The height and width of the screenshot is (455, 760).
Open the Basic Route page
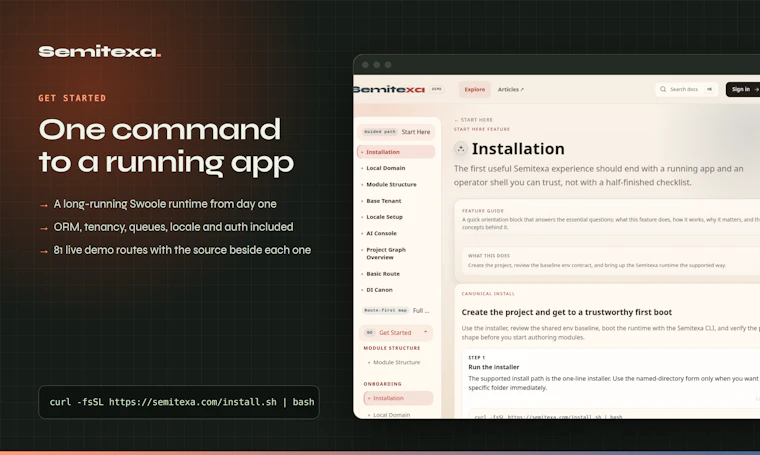[x=383, y=274]
